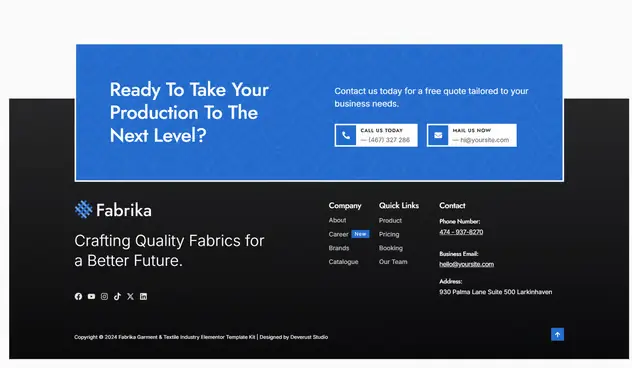This screenshot has height=368, width=632.
Task: Open the Catalogue footer link
Action: click(x=343, y=262)
